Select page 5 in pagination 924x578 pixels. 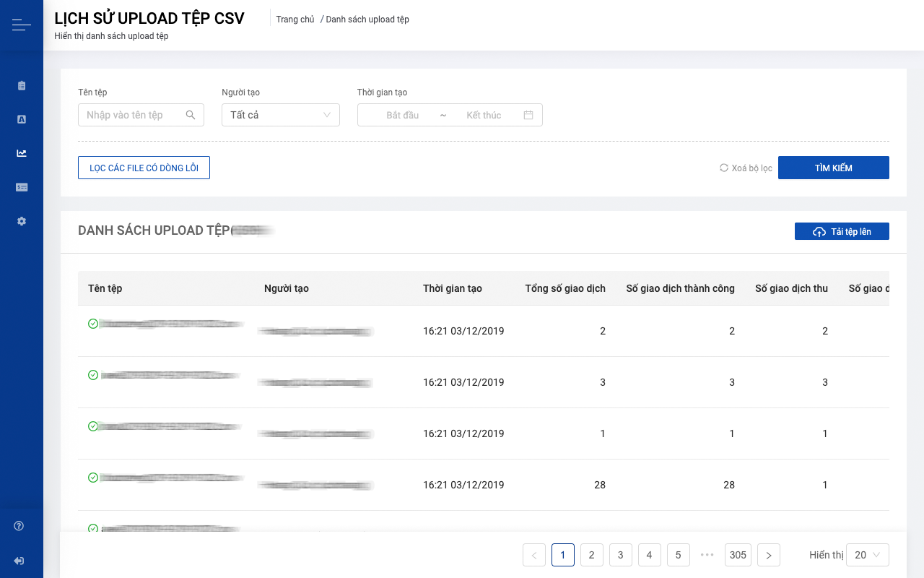tap(679, 555)
